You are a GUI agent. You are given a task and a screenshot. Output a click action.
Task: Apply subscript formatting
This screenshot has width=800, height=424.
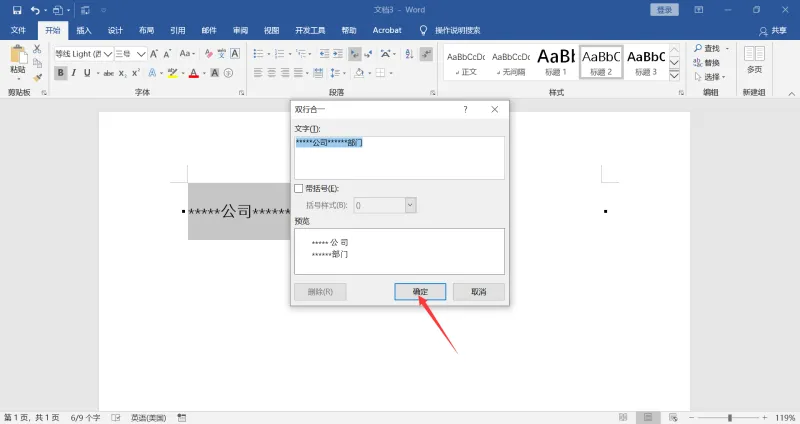click(x=122, y=73)
